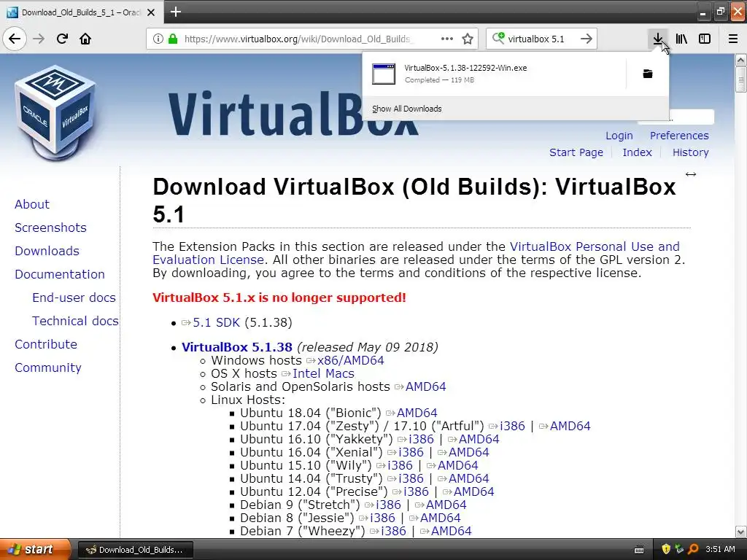The image size is (747, 560).
Task: Open the Windows Start menu
Action: pyautogui.click(x=35, y=550)
